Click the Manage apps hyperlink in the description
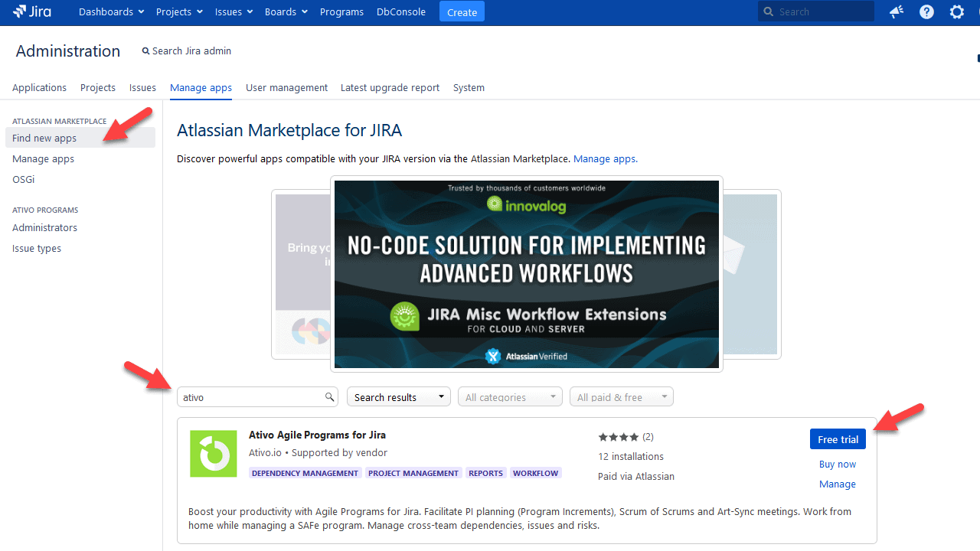This screenshot has height=551, width=980. pyautogui.click(x=604, y=158)
